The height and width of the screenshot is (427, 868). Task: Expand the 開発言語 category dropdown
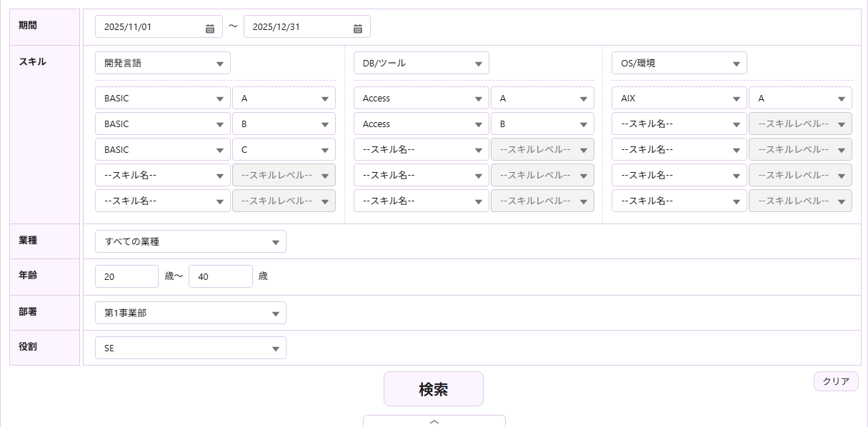pos(162,63)
